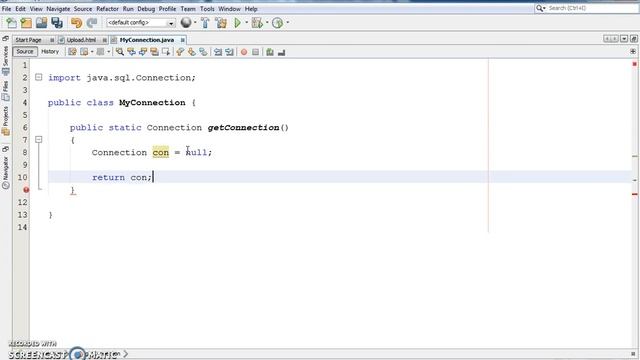Click the highlighted con variable

coord(160,153)
